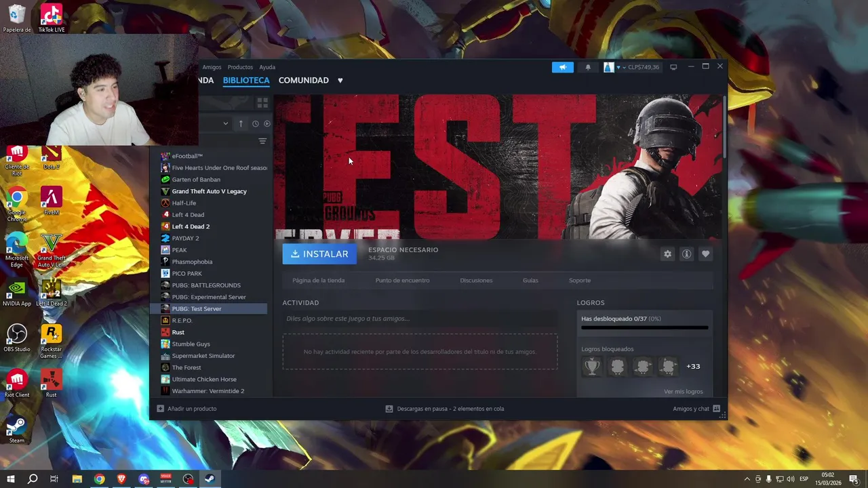
Task: Switch to the BIBLIOTECA tab
Action: pyautogui.click(x=246, y=80)
